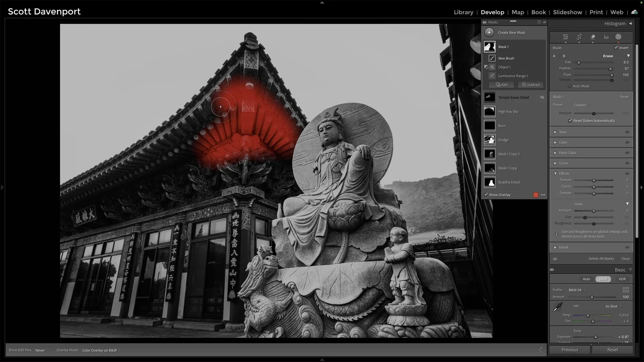
Task: Open the Slideshow module
Action: 568,12
